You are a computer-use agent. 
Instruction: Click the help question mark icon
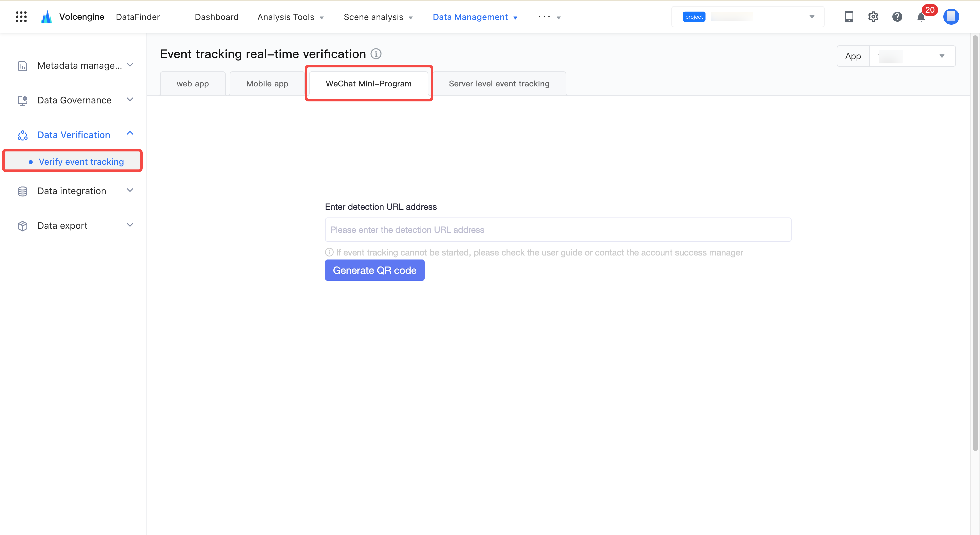897,17
